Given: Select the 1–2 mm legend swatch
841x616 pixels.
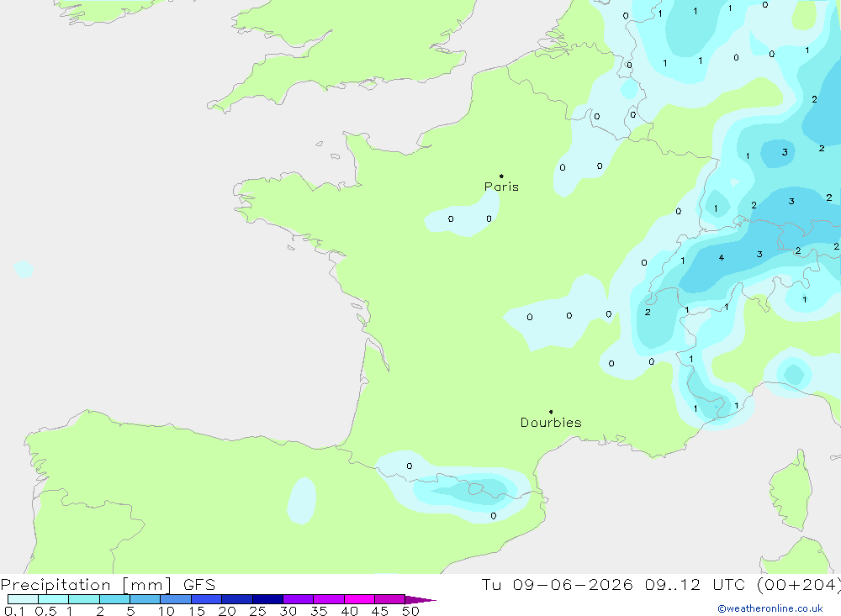Looking at the screenshot, I should (x=83, y=599).
